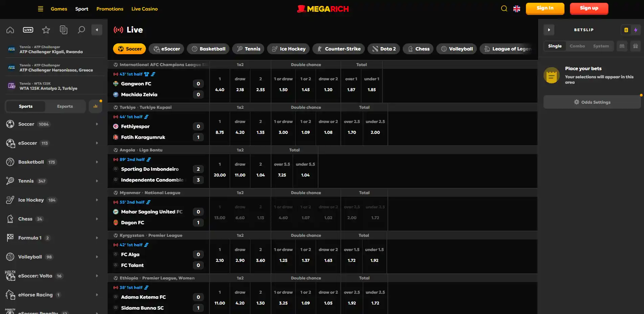Select the yellow betslip icon
Viewport: 644px width, 314px height.
coord(626,30)
